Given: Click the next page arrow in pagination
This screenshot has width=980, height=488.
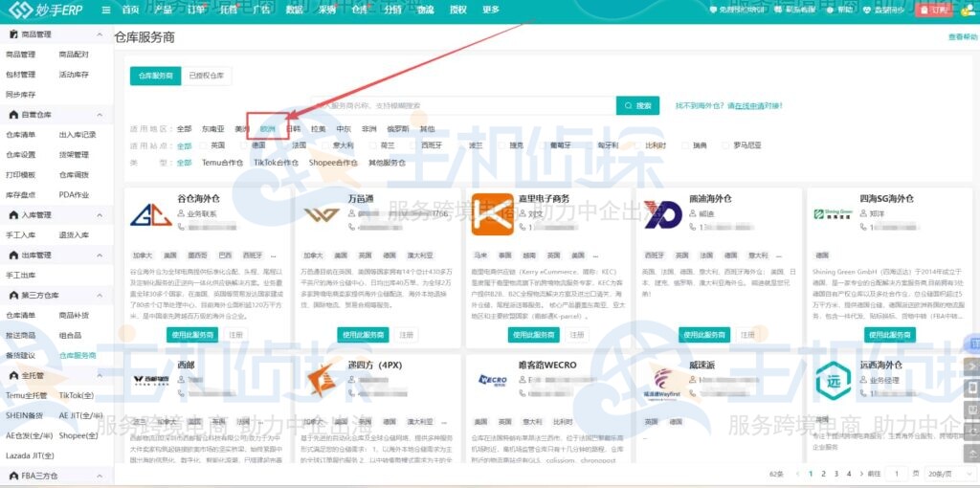Looking at the screenshot, I should [x=862, y=474].
